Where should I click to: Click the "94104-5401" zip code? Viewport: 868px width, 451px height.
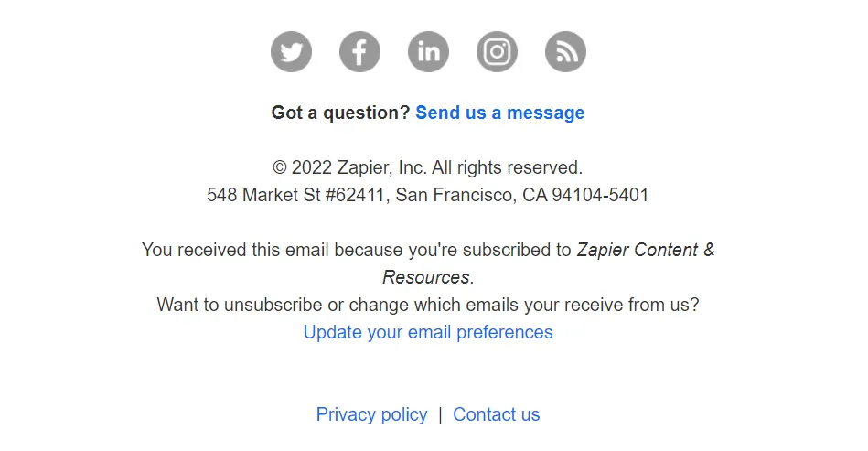point(600,195)
